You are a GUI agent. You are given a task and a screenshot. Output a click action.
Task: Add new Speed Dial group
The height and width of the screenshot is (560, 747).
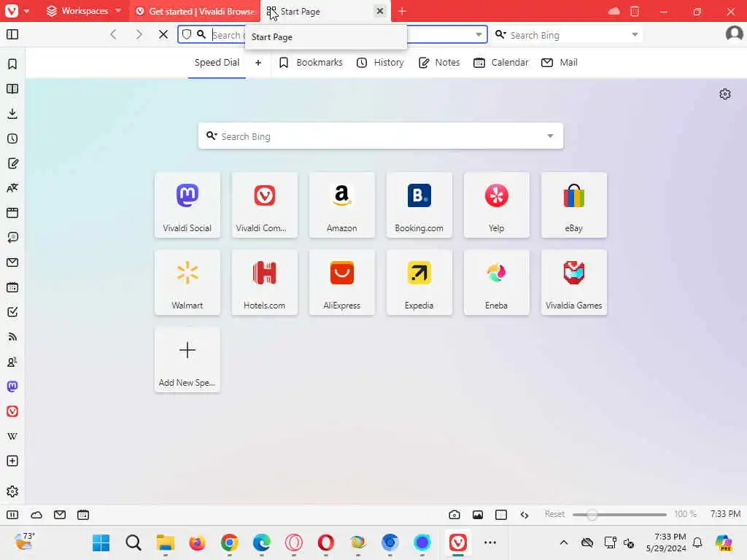258,63
